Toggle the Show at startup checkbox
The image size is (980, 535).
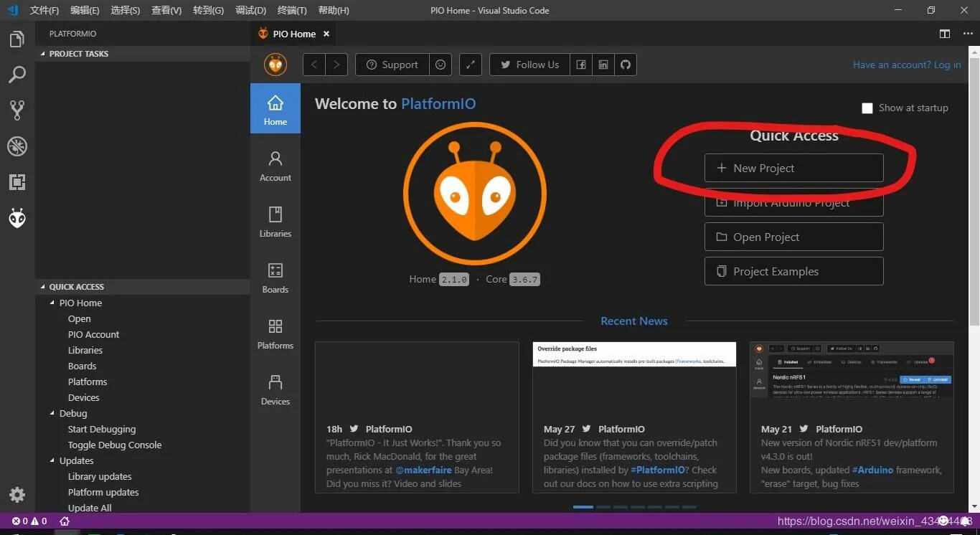867,108
